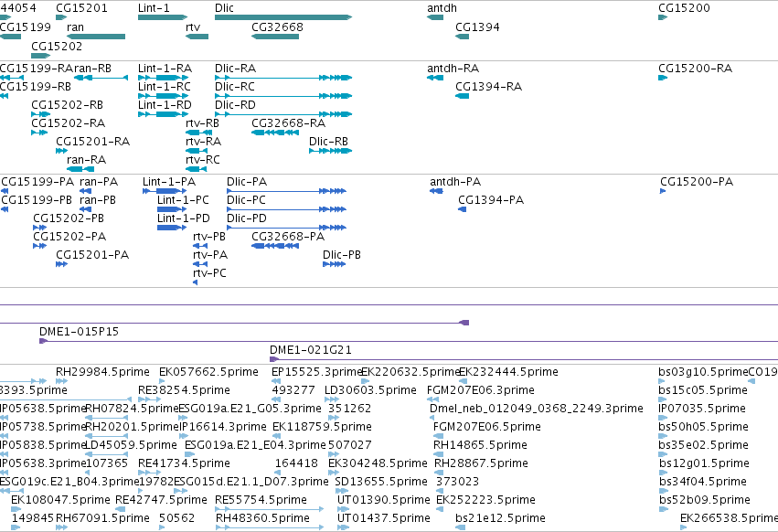Click EST bs52b09.5prime
778x532 pixels.
[664, 509]
